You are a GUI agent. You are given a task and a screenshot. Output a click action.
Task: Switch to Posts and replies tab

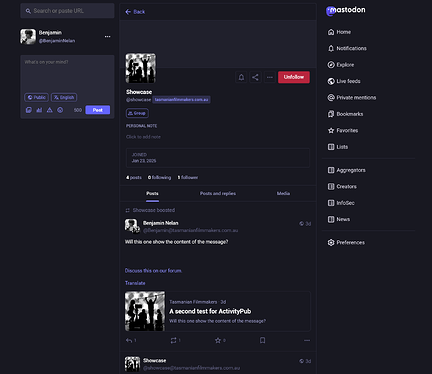tap(218, 193)
